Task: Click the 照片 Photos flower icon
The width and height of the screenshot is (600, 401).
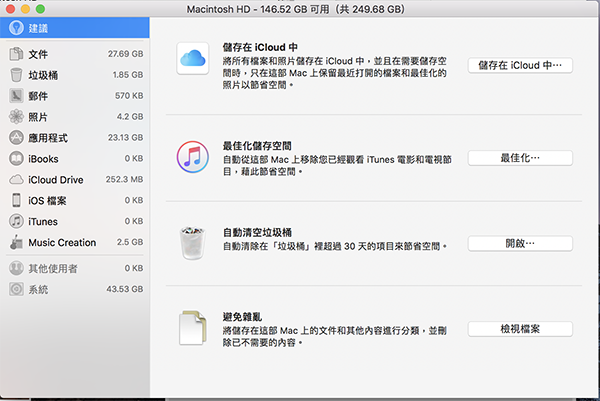Action: 16,117
